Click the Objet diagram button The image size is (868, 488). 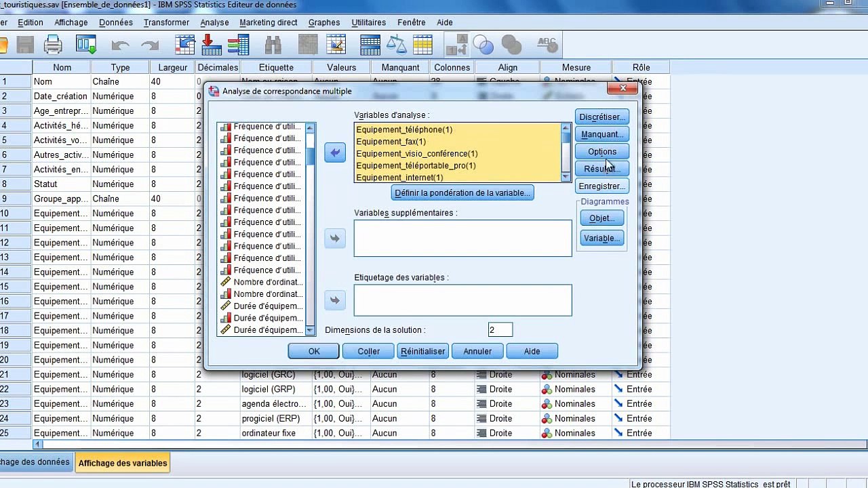click(602, 218)
